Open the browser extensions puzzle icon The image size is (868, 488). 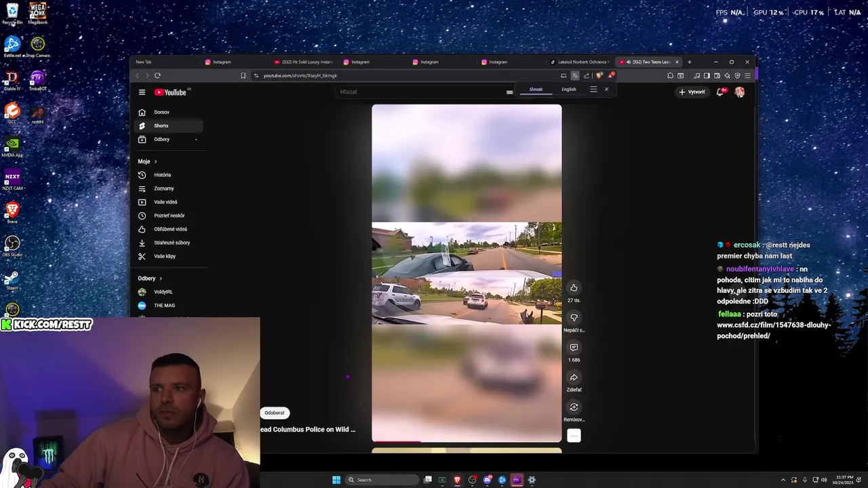670,75
